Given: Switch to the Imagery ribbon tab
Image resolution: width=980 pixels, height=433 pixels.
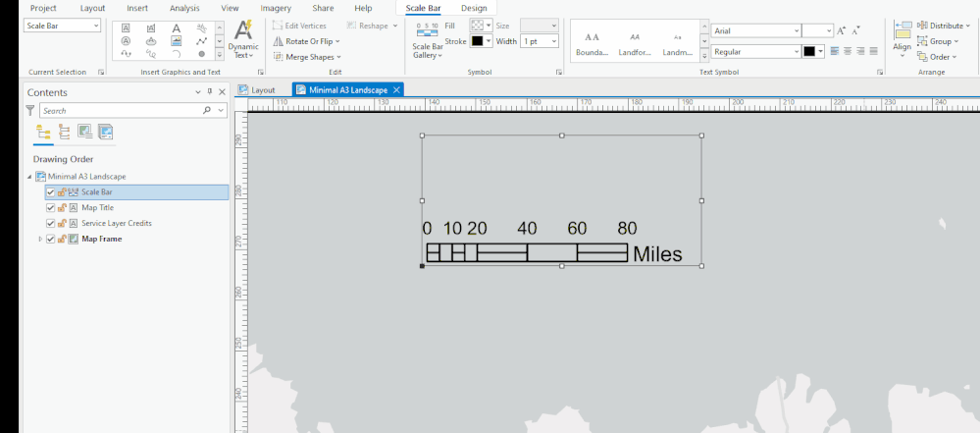Looking at the screenshot, I should (276, 8).
